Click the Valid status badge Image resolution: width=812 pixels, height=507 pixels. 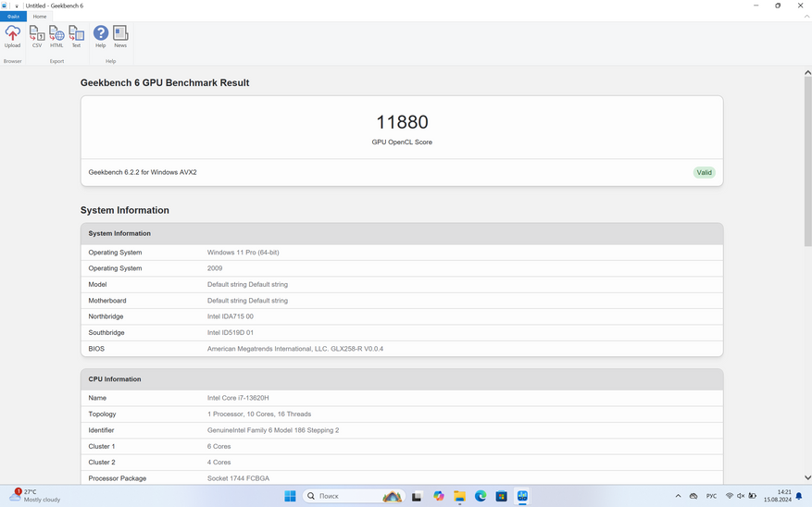704,172
